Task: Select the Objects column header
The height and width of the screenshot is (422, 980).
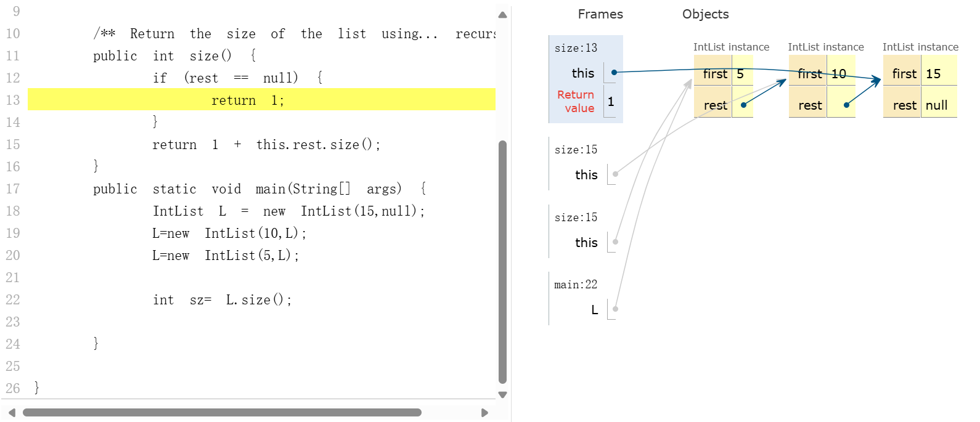Action: coord(705,14)
